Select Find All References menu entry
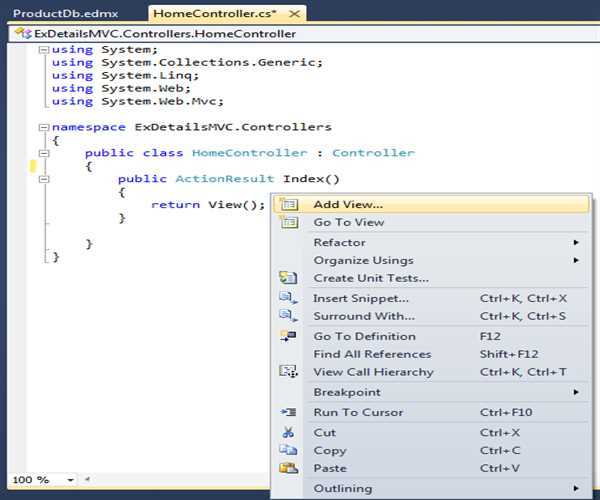The width and height of the screenshot is (600, 500). [372, 354]
